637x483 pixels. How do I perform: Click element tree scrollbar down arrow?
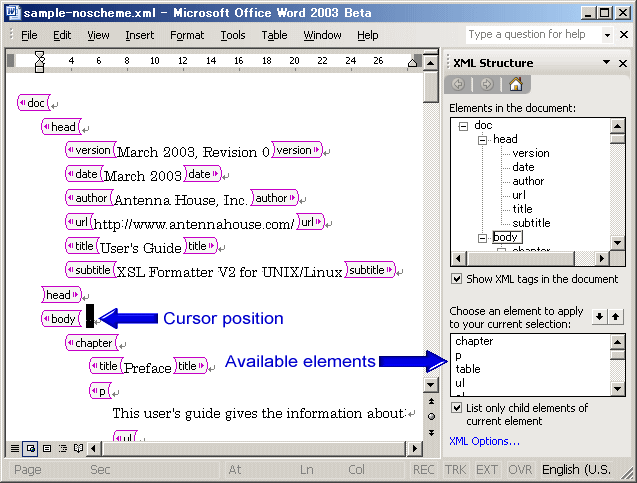tap(618, 243)
